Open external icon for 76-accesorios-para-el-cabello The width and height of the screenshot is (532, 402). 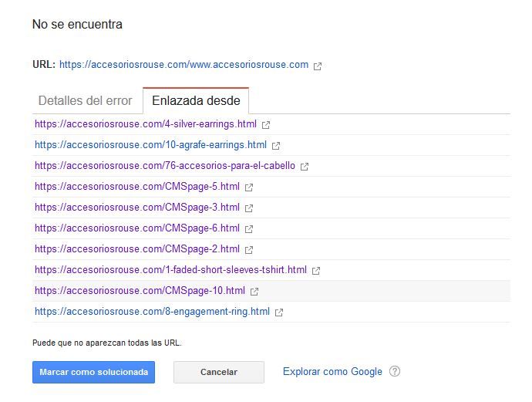(x=305, y=167)
